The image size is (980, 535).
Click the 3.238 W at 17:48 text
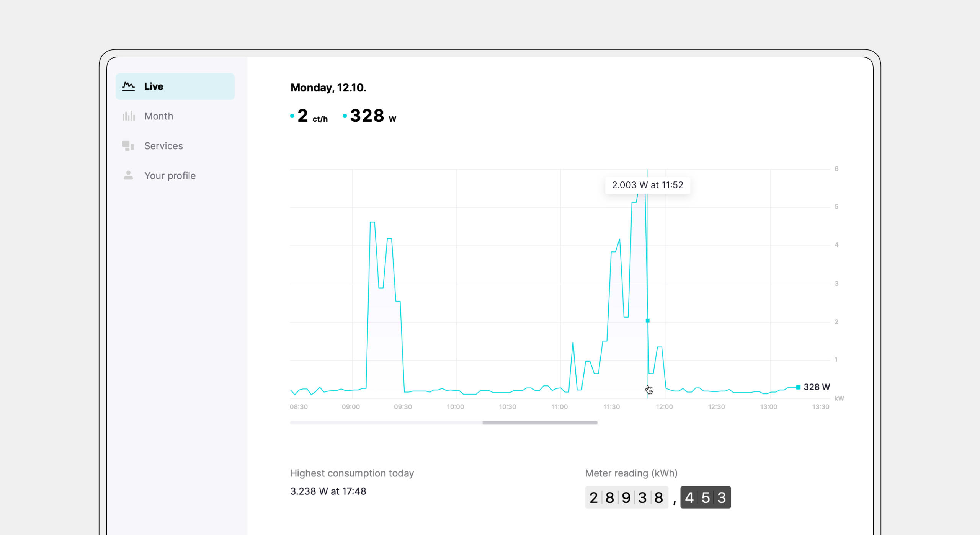click(328, 491)
